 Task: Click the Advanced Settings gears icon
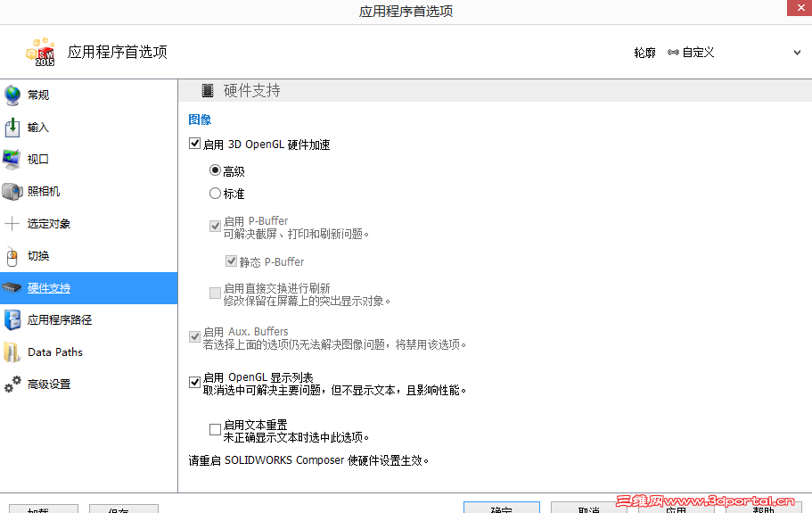pos(12,384)
